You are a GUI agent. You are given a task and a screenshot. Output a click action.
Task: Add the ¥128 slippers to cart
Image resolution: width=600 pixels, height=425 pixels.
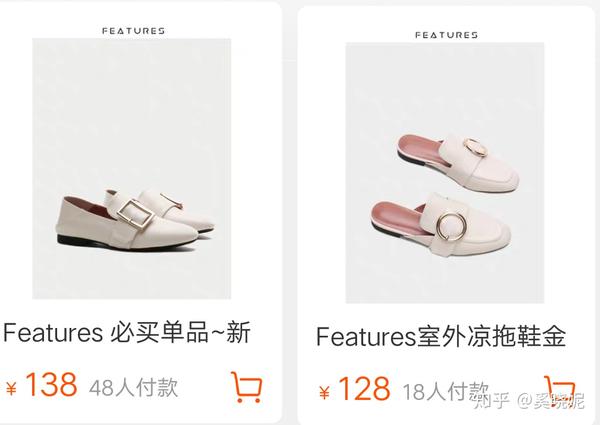click(x=559, y=390)
